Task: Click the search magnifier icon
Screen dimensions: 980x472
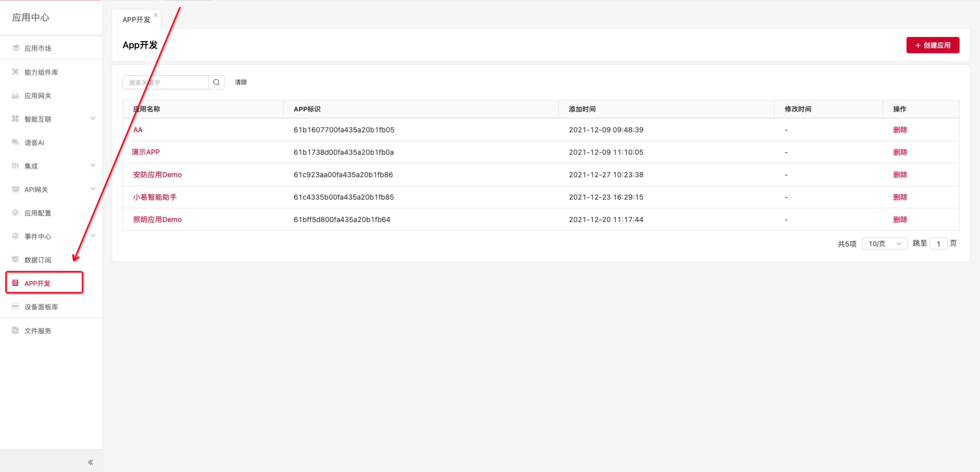Action: 216,82
